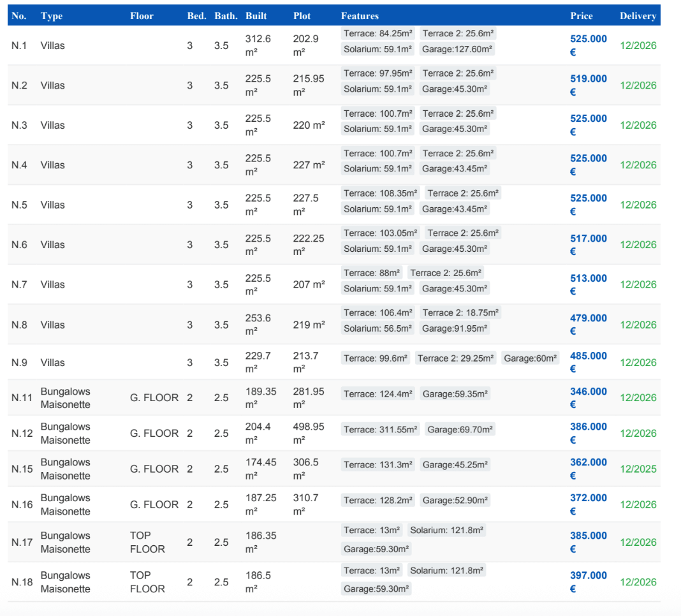Viewport: 681px width, 616px height.
Task: Click the Price column header
Action: (x=581, y=16)
